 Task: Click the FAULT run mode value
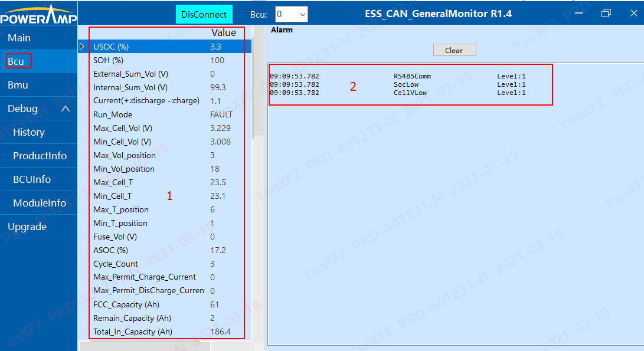pyautogui.click(x=221, y=114)
